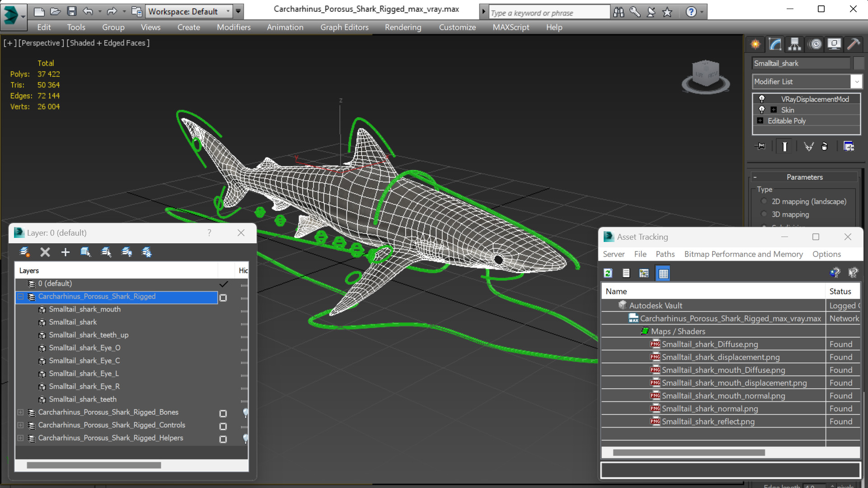Open the Modify command panel tab
This screenshot has height=488, width=868.
[x=775, y=44]
